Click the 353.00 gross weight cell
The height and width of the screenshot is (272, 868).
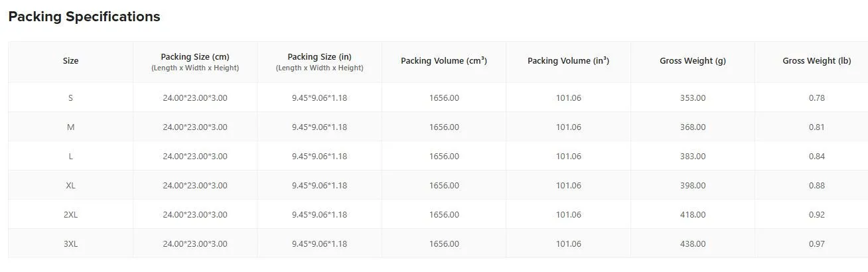(693, 98)
